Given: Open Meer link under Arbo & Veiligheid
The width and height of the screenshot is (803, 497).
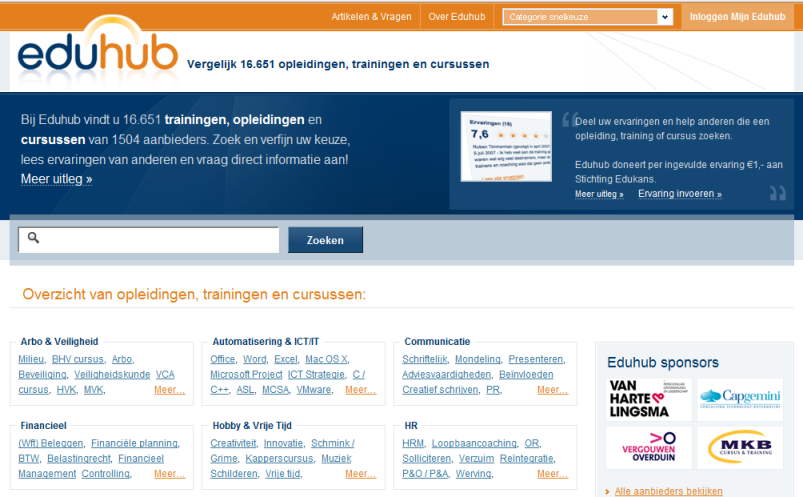Looking at the screenshot, I should pyautogui.click(x=170, y=390).
